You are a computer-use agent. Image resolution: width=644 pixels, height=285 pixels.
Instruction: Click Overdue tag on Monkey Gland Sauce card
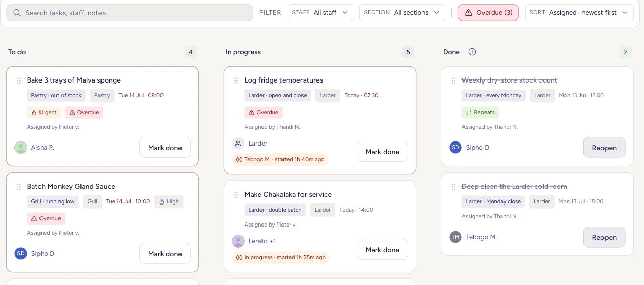coord(46,218)
